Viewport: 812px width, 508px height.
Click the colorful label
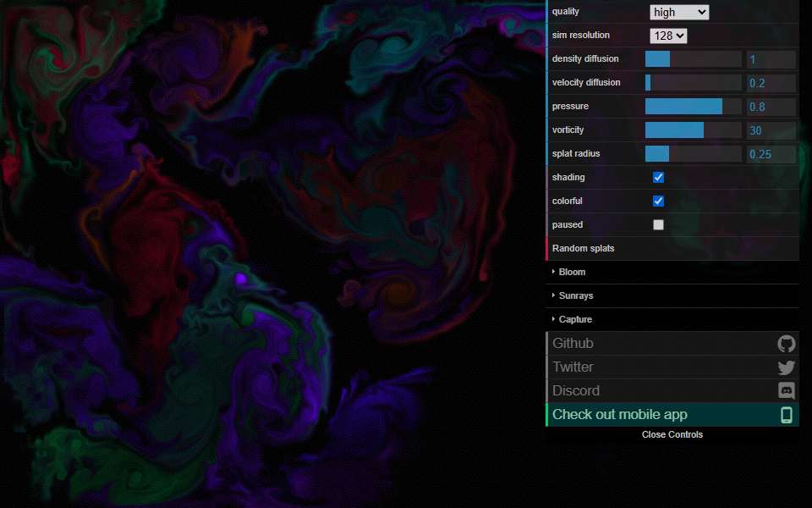[567, 202]
